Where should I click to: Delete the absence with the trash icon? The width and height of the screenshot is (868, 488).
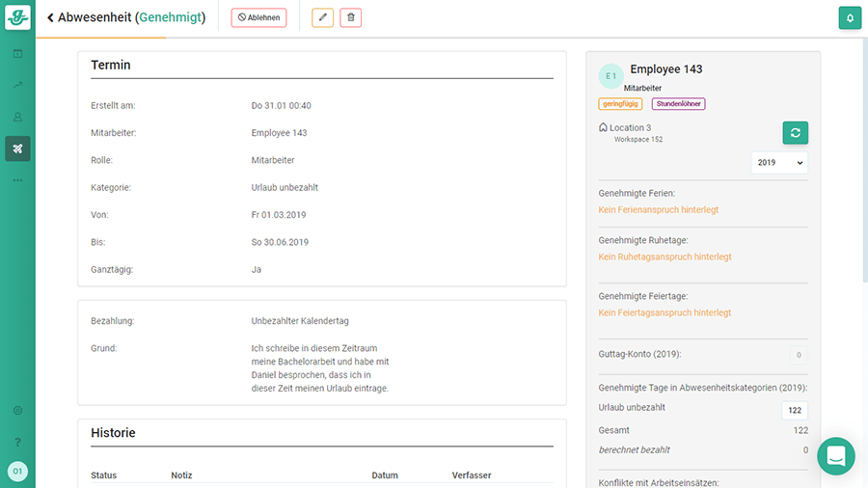pos(351,17)
